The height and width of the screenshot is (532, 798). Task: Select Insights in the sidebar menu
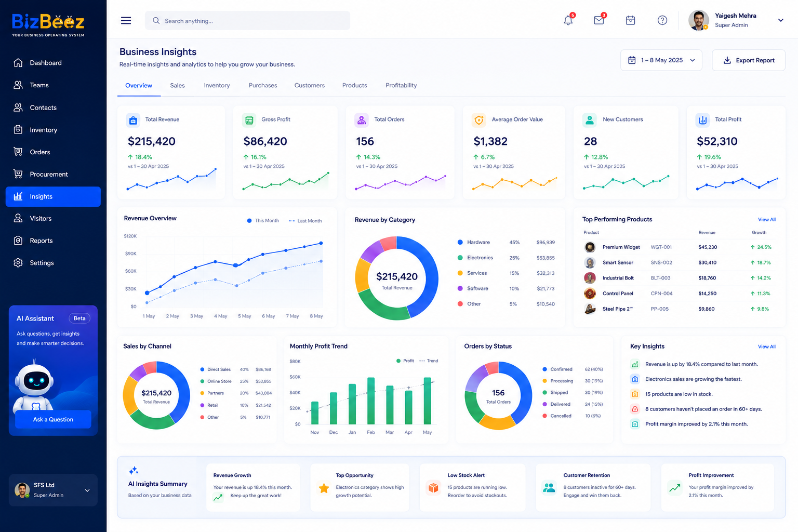pos(53,196)
